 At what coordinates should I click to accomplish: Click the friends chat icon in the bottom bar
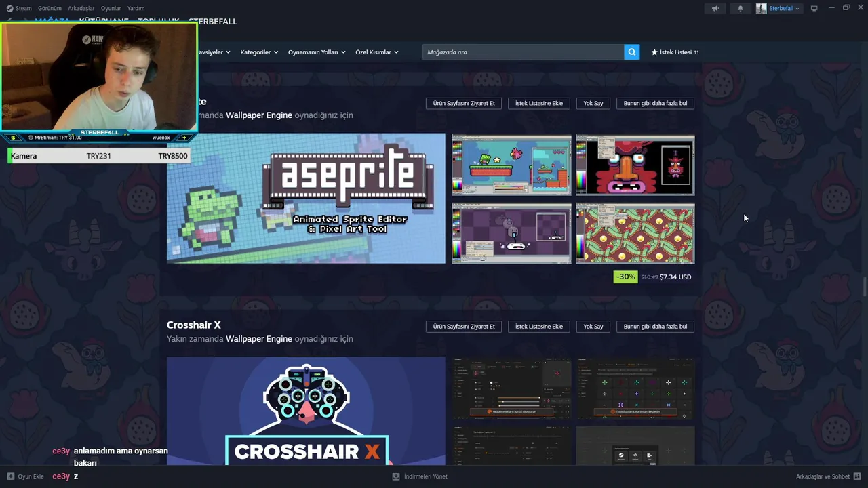pyautogui.click(x=857, y=476)
